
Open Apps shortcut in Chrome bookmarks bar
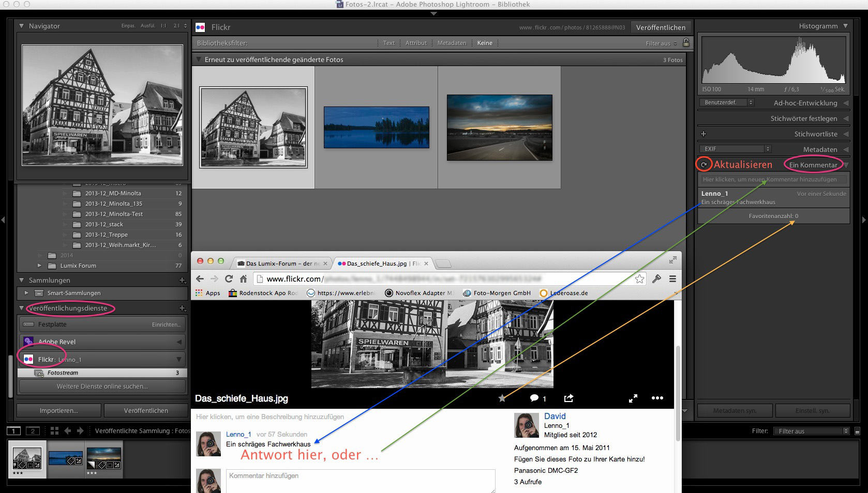207,293
